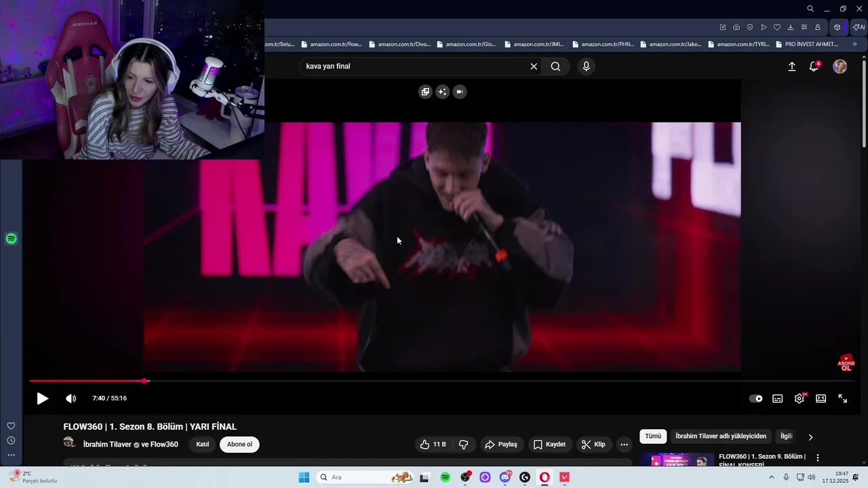The width and height of the screenshot is (868, 488).
Task: Open more actions three-dot menu
Action: 625,445
